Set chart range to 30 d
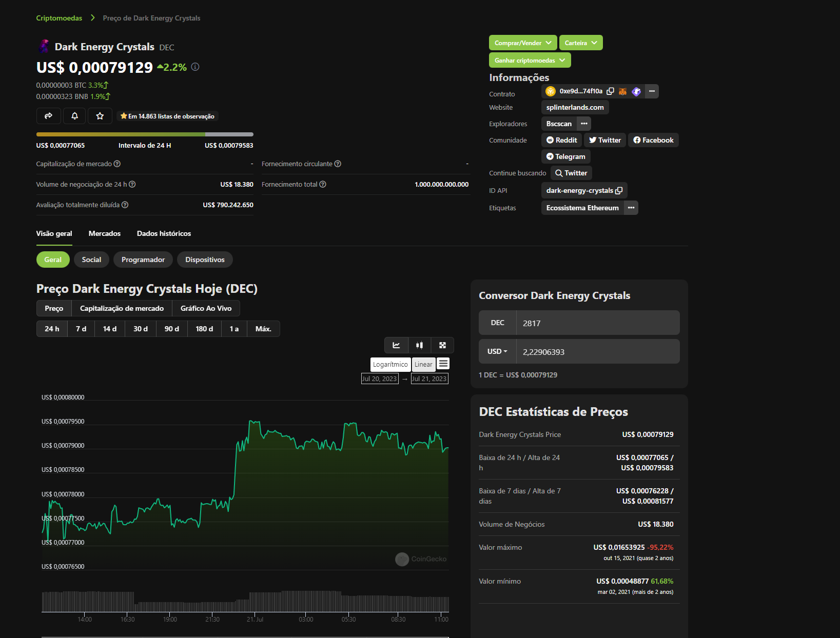Image resolution: width=840 pixels, height=638 pixels. click(141, 329)
